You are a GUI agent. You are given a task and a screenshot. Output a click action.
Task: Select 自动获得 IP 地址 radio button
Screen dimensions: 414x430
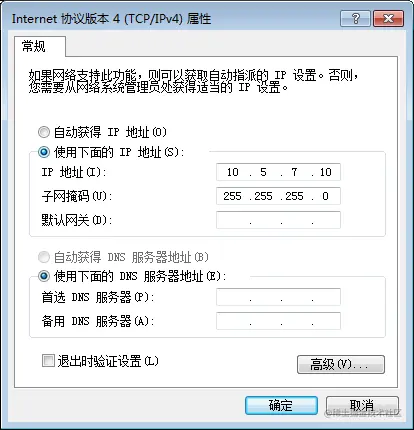pos(44,132)
